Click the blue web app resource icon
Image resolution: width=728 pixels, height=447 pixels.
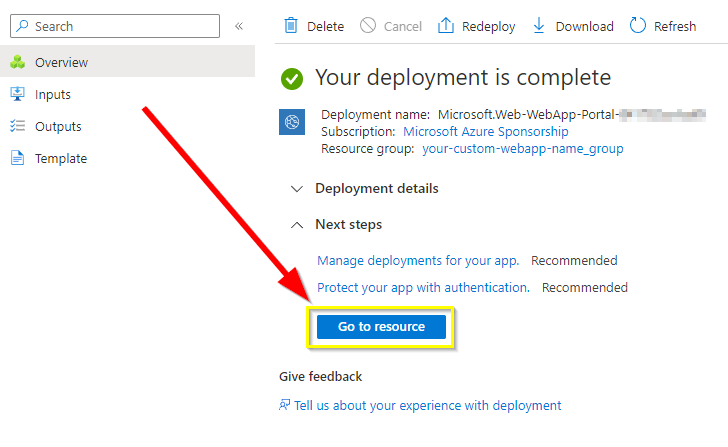[292, 122]
